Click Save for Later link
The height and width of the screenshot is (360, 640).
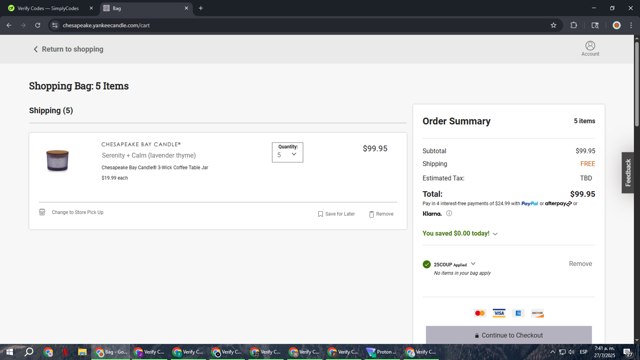tap(340, 214)
